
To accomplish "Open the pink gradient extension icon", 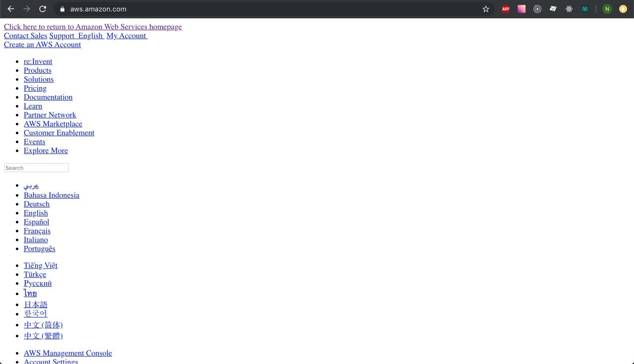I will [x=522, y=9].
